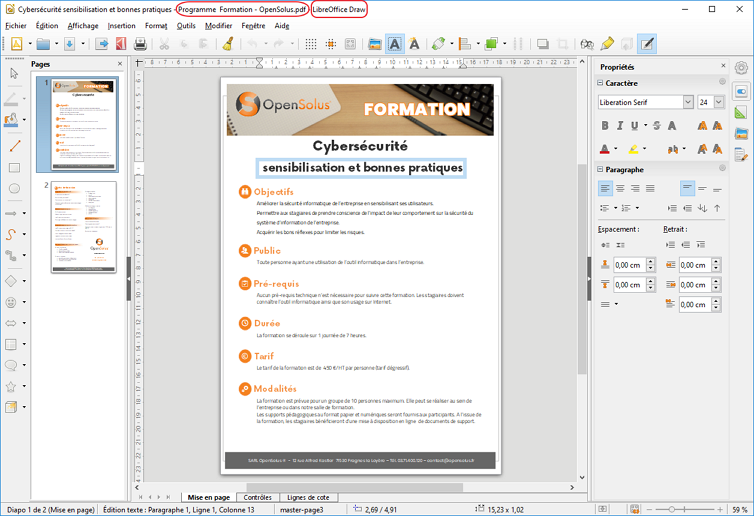The image size is (754, 516).
Task: Set paragraph alignment to left
Action: tap(605, 189)
